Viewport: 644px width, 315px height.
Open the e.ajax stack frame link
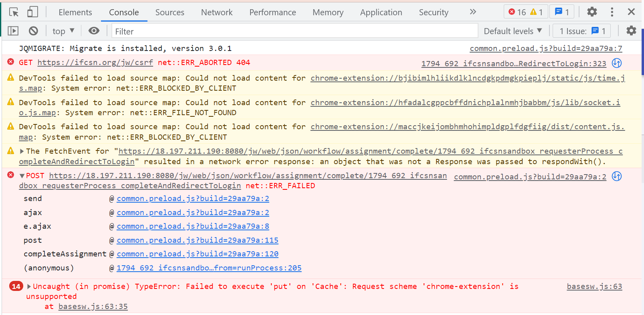click(x=193, y=226)
